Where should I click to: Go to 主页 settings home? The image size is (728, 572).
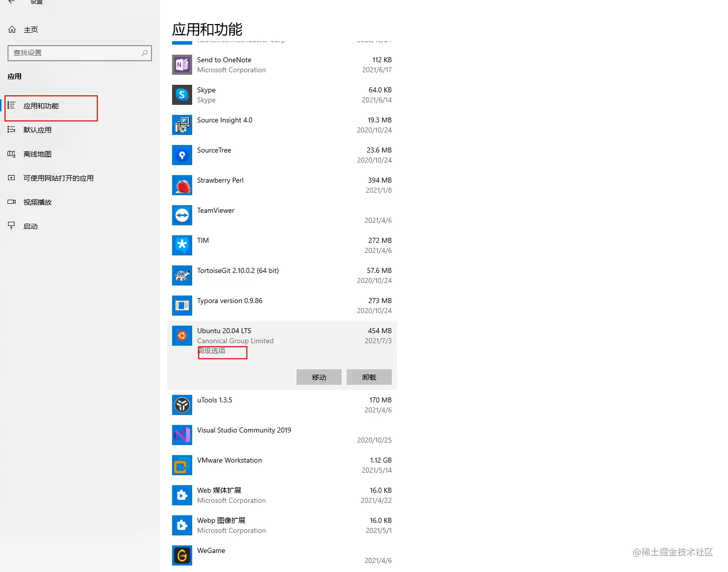(x=80, y=30)
